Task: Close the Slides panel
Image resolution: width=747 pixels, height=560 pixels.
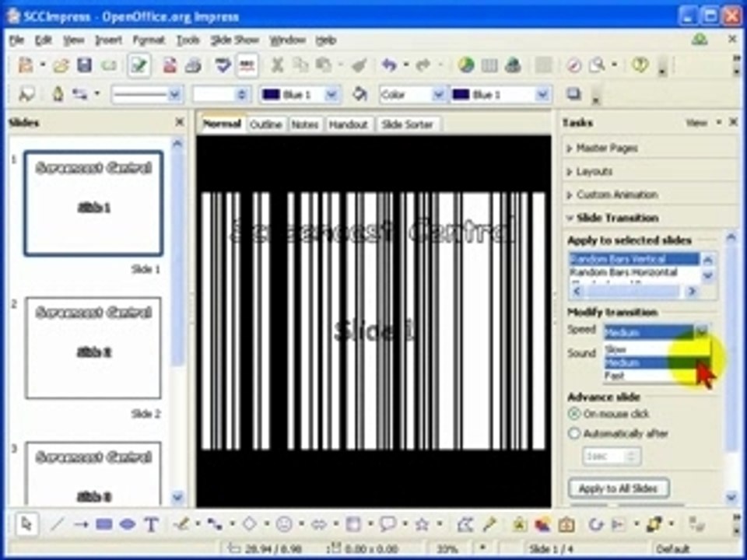Action: (x=180, y=122)
